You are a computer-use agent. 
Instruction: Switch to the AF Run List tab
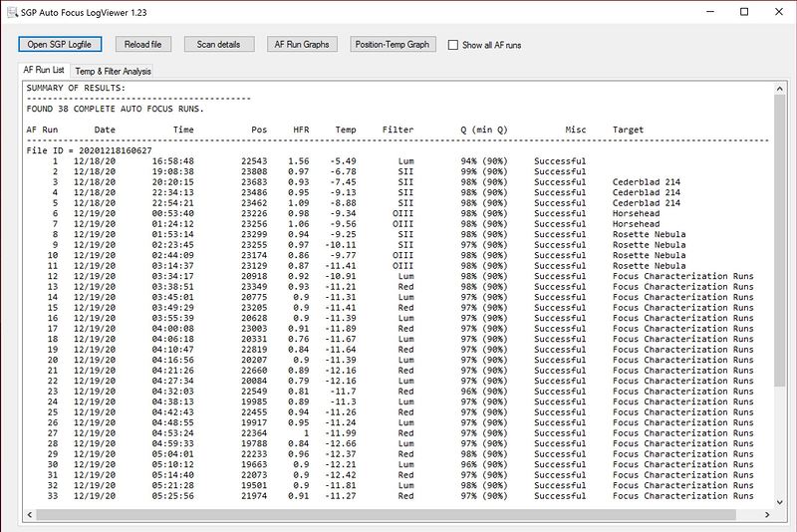click(x=44, y=70)
